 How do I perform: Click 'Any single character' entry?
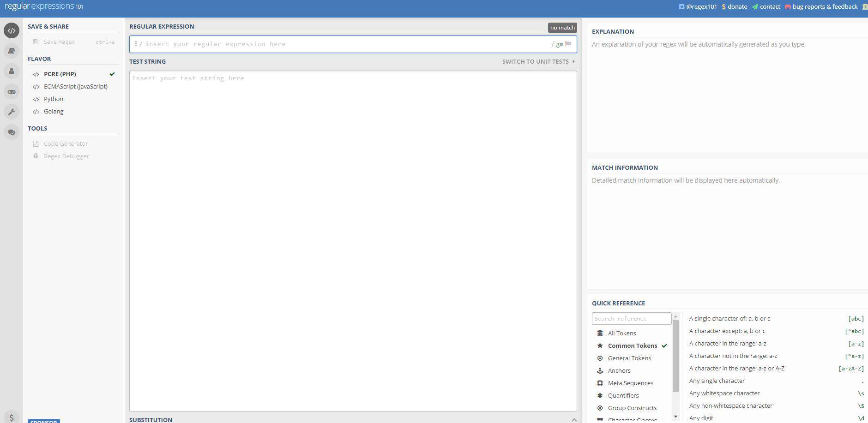point(776,381)
